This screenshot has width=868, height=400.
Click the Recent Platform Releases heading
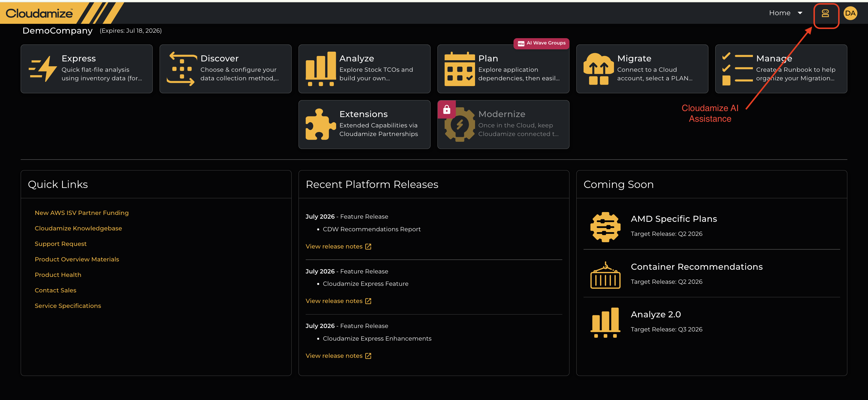coord(372,185)
